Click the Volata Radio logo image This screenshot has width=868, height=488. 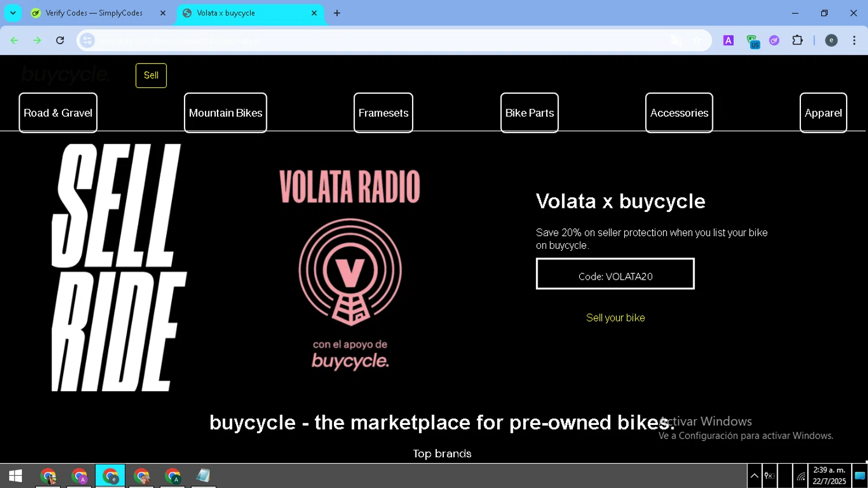point(350,270)
